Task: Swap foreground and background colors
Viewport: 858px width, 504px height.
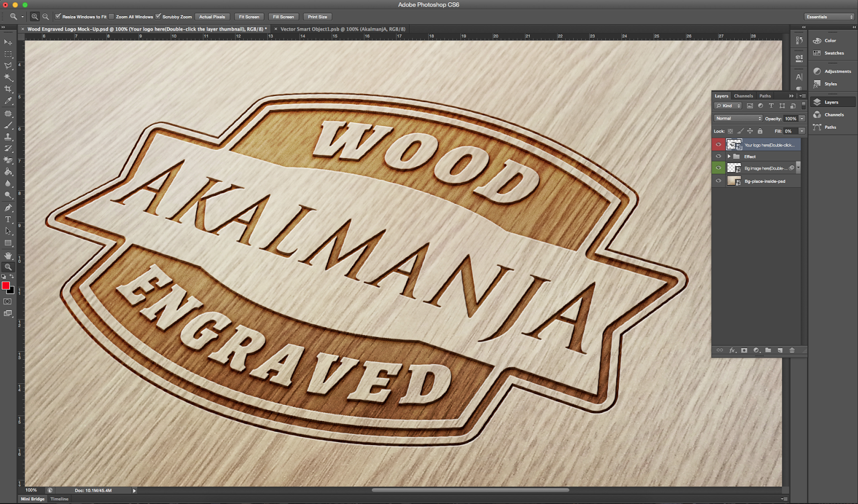Action: (x=12, y=277)
